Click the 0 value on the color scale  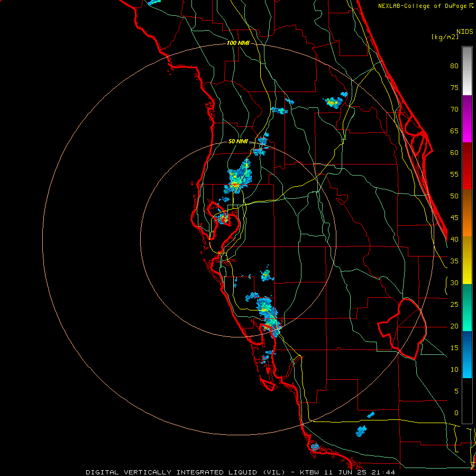[456, 413]
